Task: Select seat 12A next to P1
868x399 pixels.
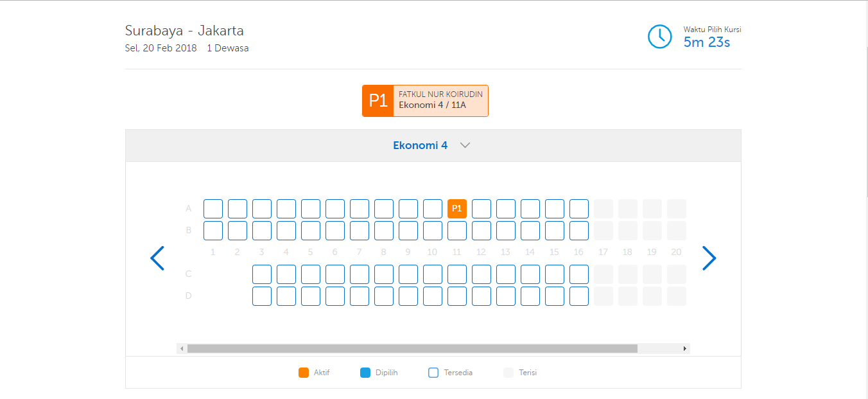Action: tap(482, 209)
